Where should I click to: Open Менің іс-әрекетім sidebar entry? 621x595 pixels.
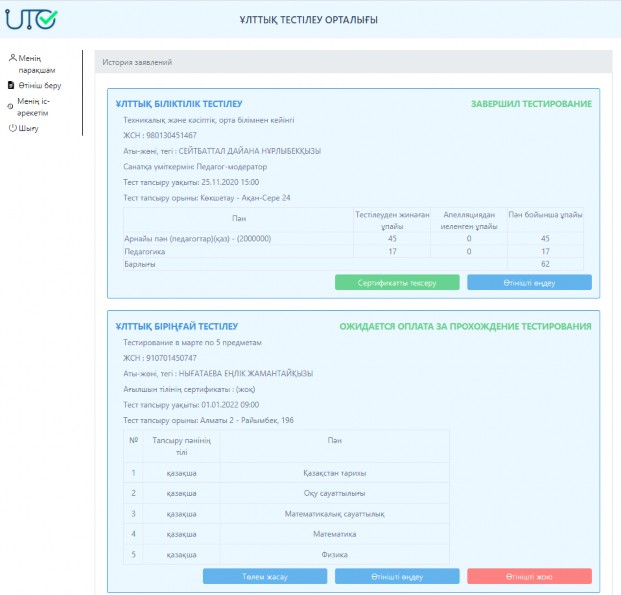pos(42,106)
